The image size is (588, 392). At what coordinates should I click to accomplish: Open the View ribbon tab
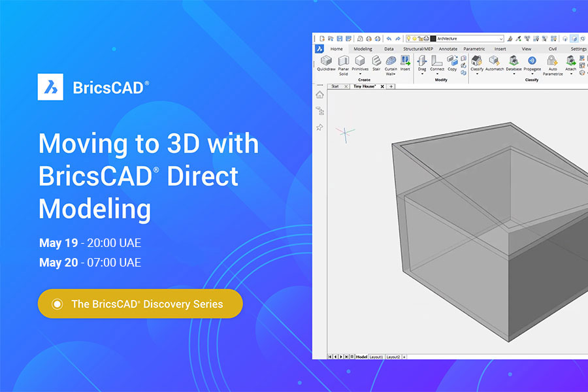pyautogui.click(x=526, y=49)
